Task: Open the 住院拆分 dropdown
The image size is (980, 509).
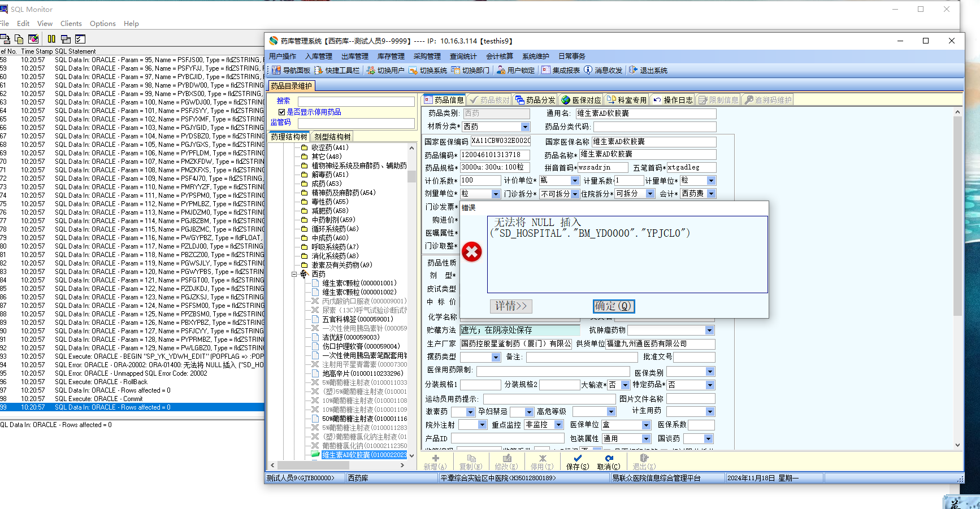Action: click(650, 194)
